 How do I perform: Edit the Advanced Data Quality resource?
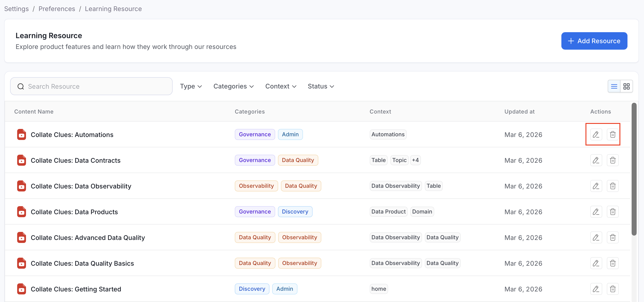coord(596,237)
